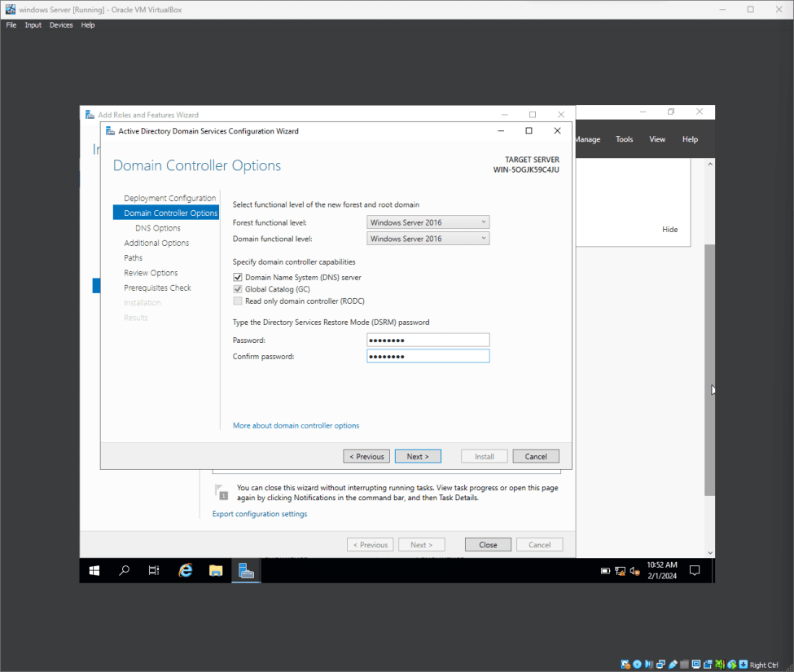Click AD DS Configuration Wizard title icon
This screenshot has width=794, height=672.
point(110,130)
